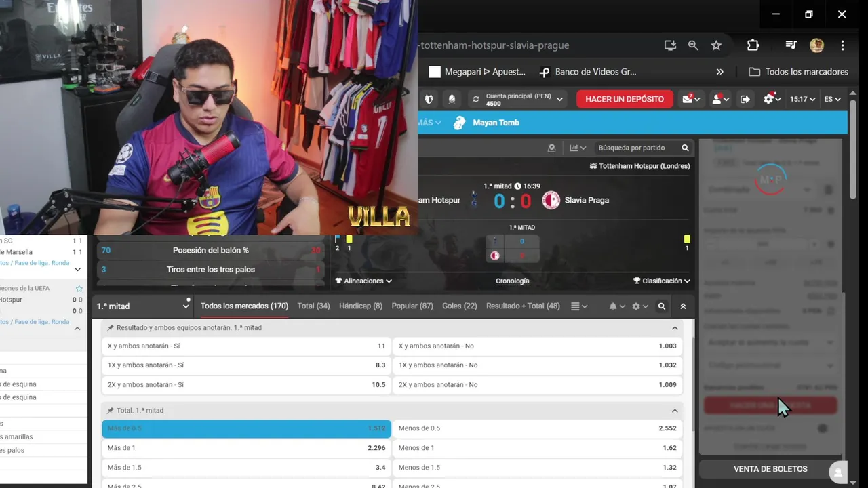Refresh the account balance icon

tap(476, 99)
